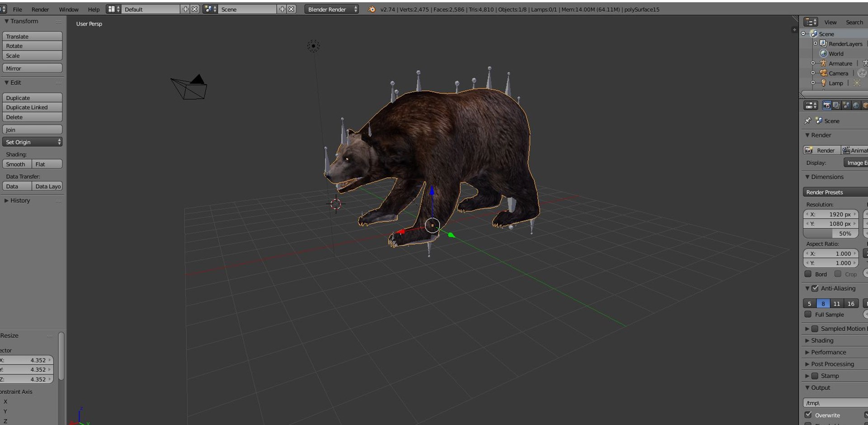
Task: Enable the Bord border checkbox
Action: click(x=808, y=274)
